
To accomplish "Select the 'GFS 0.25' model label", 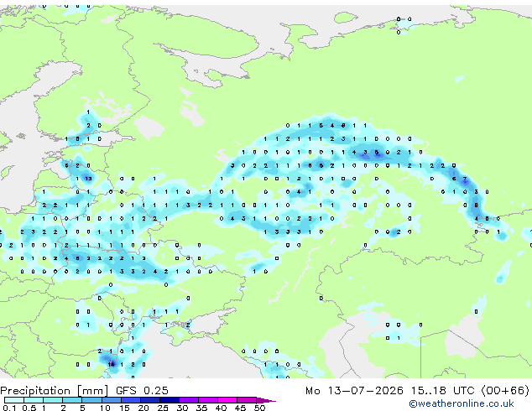I will (142, 391).
